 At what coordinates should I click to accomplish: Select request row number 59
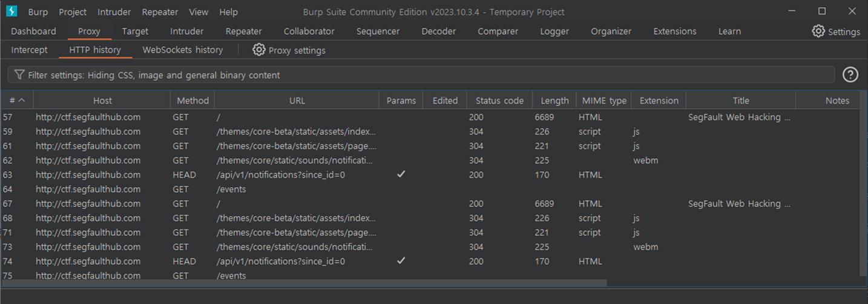pos(430,131)
